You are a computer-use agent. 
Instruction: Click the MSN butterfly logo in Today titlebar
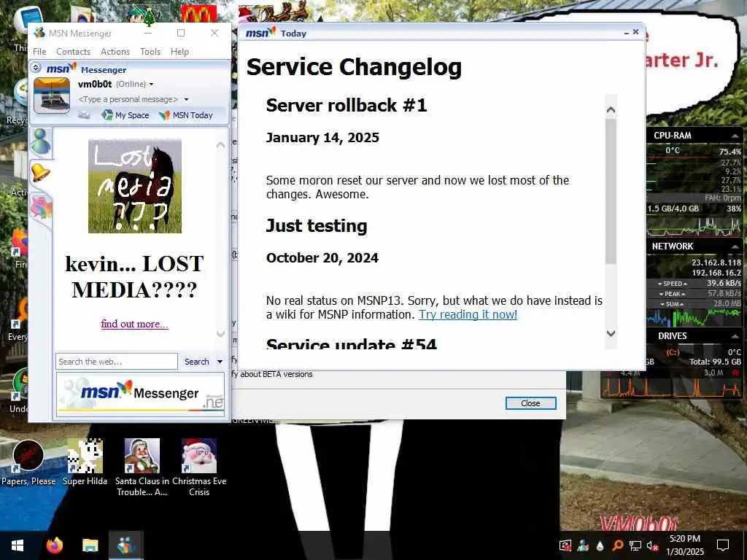click(260, 32)
